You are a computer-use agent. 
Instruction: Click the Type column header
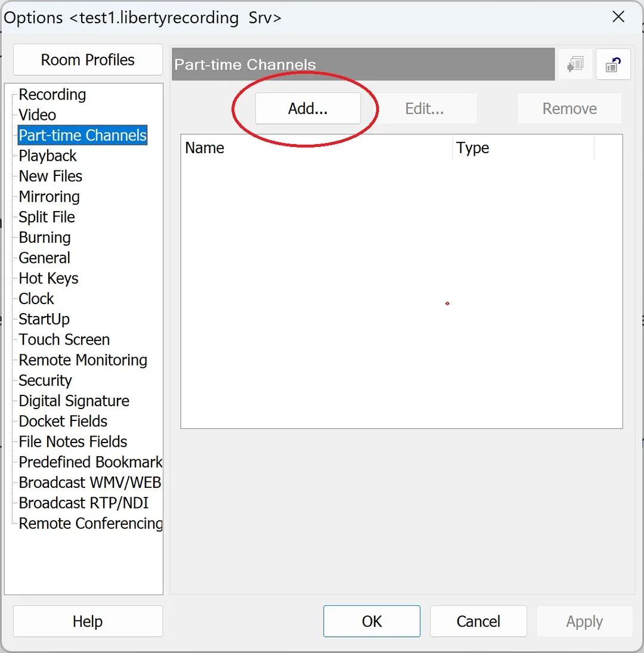tap(524, 148)
